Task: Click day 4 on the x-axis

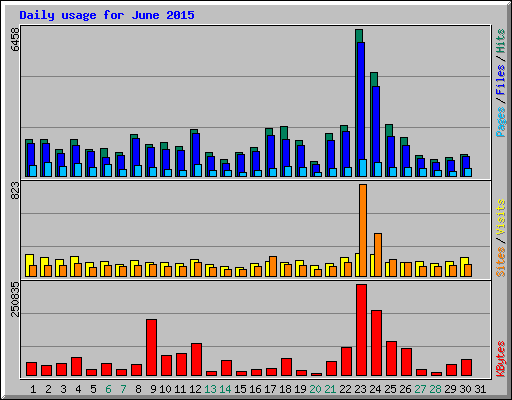Action: click(78, 389)
